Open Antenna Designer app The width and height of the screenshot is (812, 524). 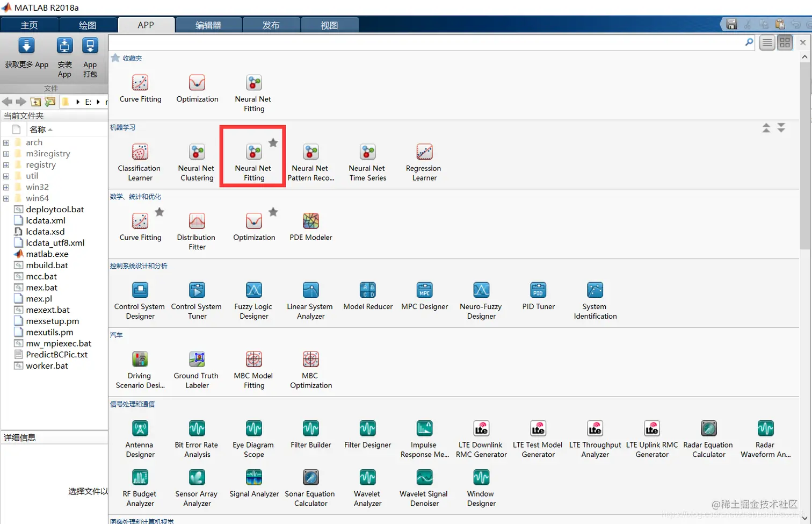click(140, 439)
